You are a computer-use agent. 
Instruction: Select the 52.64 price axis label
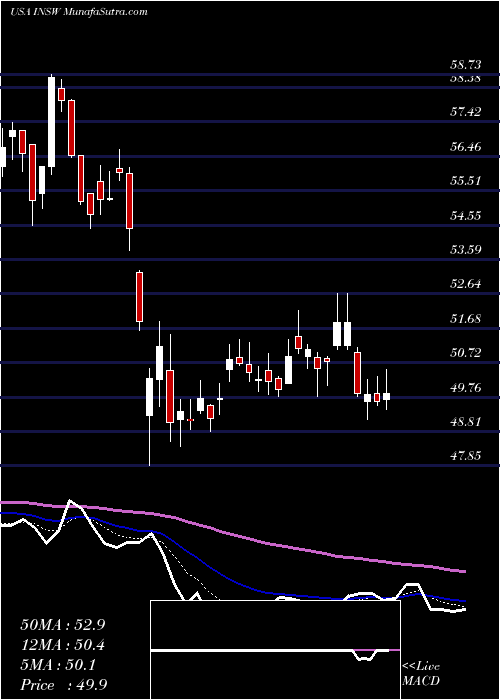click(465, 284)
